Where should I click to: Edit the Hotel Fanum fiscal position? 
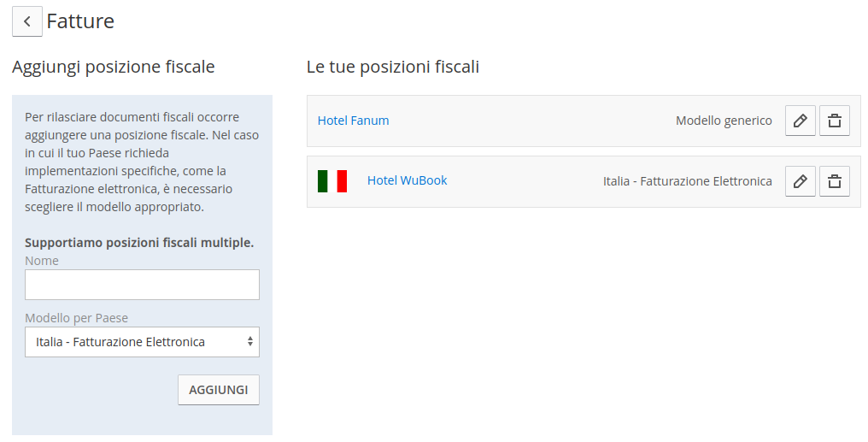point(801,121)
